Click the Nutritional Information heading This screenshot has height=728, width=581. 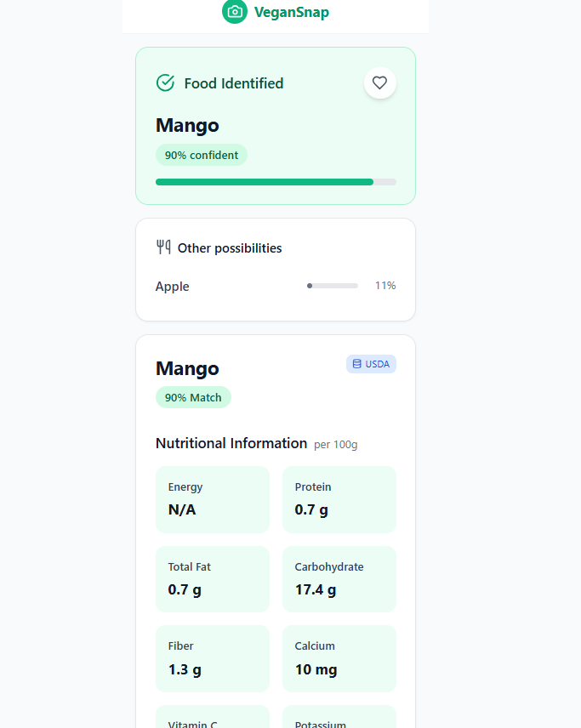point(231,443)
